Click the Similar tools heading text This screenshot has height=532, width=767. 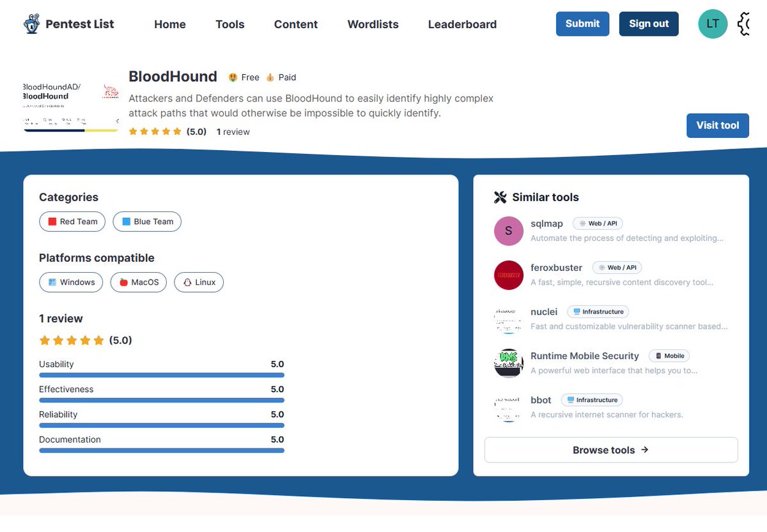click(x=545, y=197)
